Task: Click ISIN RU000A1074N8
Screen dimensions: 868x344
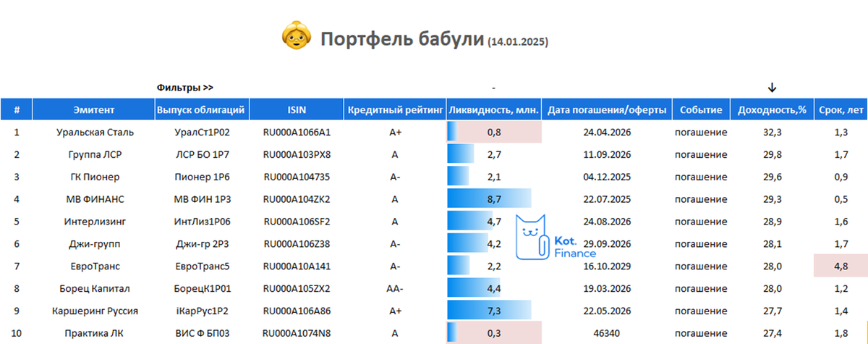Action: pyautogui.click(x=297, y=333)
